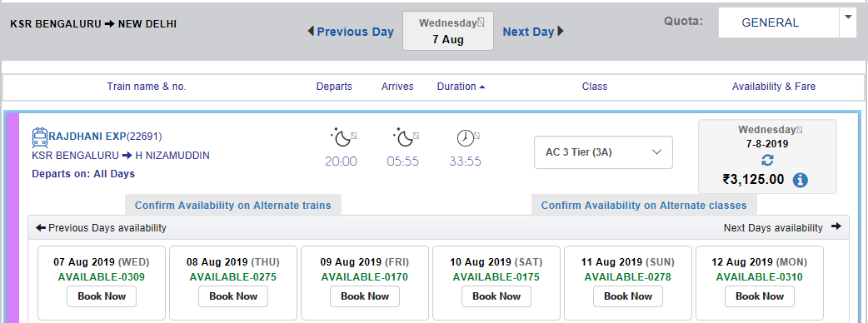This screenshot has width=868, height=323.
Task: Click left arrow for Previous Days availability
Action: point(41,227)
